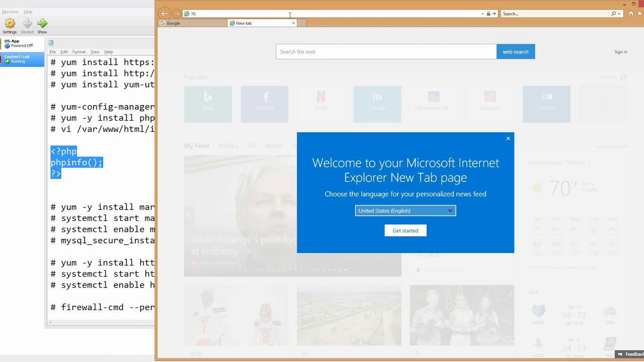Open the NBA scores section header
Viewport: 644px width, 362px height.
[x=535, y=292]
